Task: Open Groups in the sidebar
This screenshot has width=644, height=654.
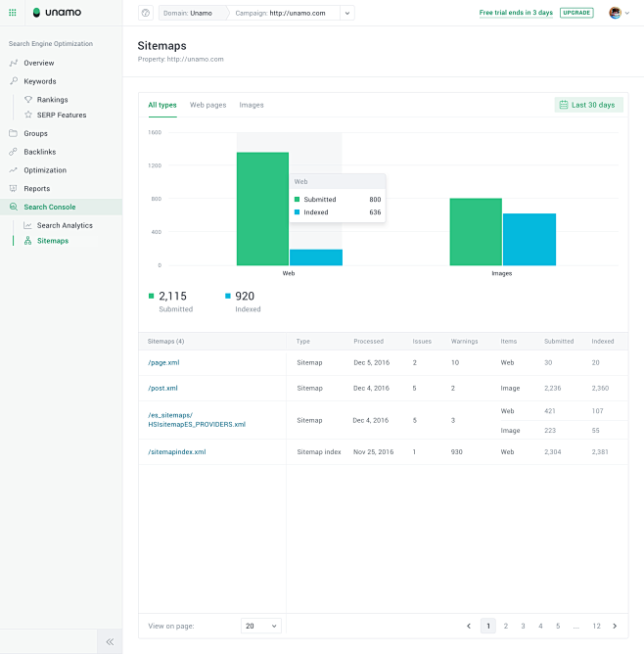Action: click(35, 133)
